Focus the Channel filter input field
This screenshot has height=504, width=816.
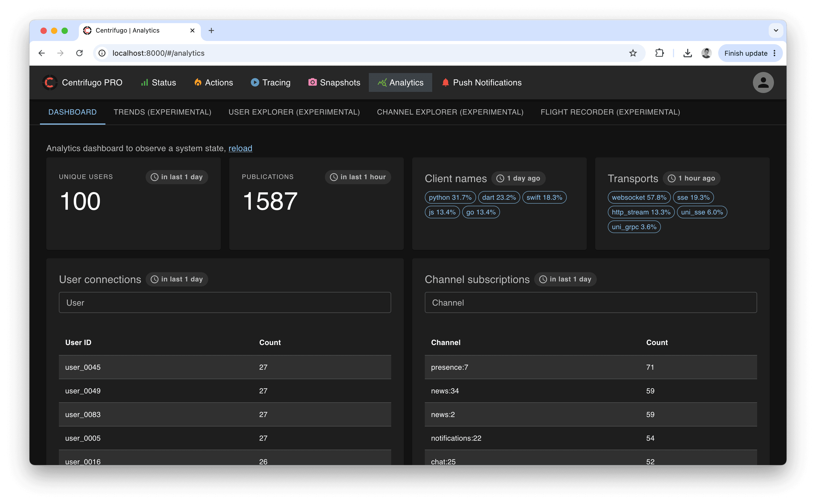(590, 303)
